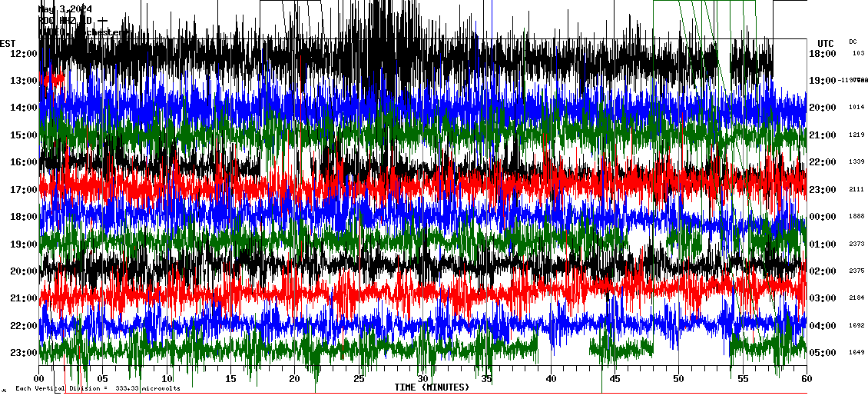Viewport: 868px width, 399px height.
Task: Click the 18:00 UTC time label
Action: [823, 53]
